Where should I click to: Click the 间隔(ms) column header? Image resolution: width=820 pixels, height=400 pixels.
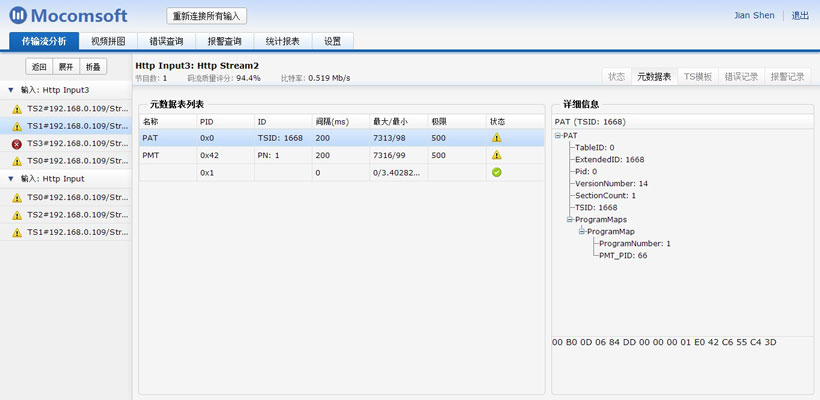[340, 121]
